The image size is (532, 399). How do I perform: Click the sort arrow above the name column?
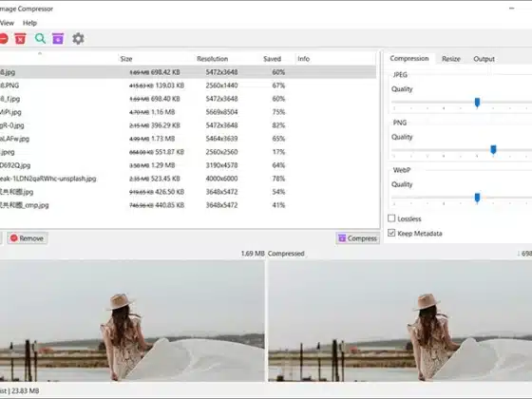pos(40,53)
